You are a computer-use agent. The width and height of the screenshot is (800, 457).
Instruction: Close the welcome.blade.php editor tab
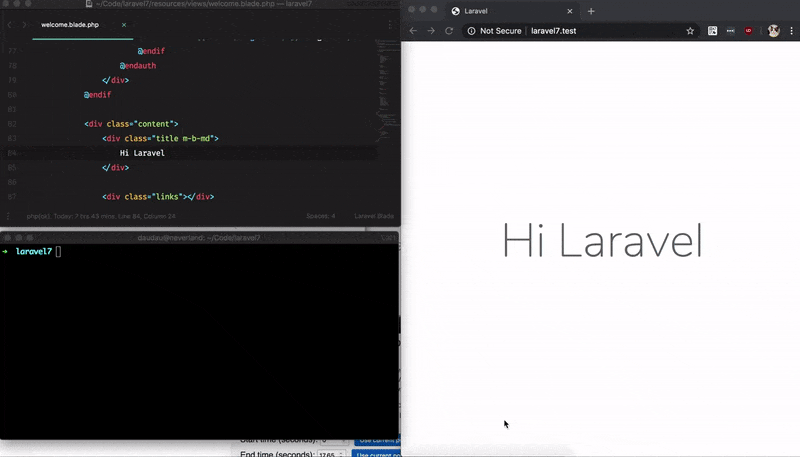[x=124, y=24]
